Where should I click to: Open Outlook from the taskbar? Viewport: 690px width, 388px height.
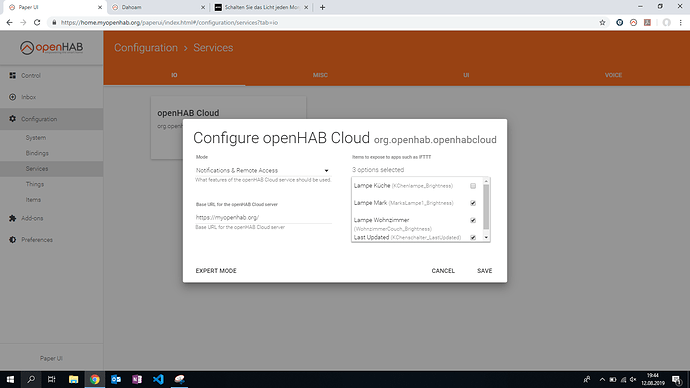click(x=116, y=379)
